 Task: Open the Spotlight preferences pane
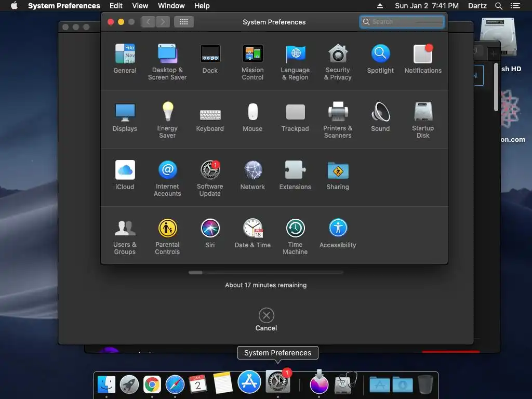click(380, 58)
